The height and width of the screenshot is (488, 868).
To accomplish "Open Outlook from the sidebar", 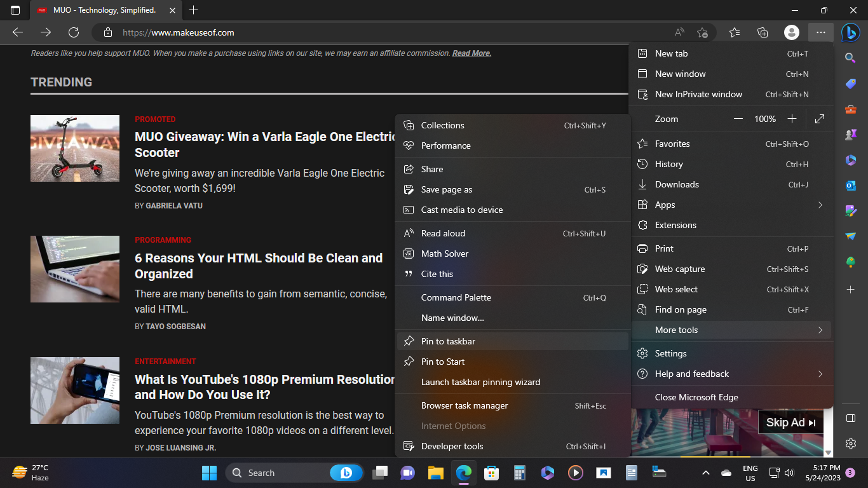I will pos(851,186).
